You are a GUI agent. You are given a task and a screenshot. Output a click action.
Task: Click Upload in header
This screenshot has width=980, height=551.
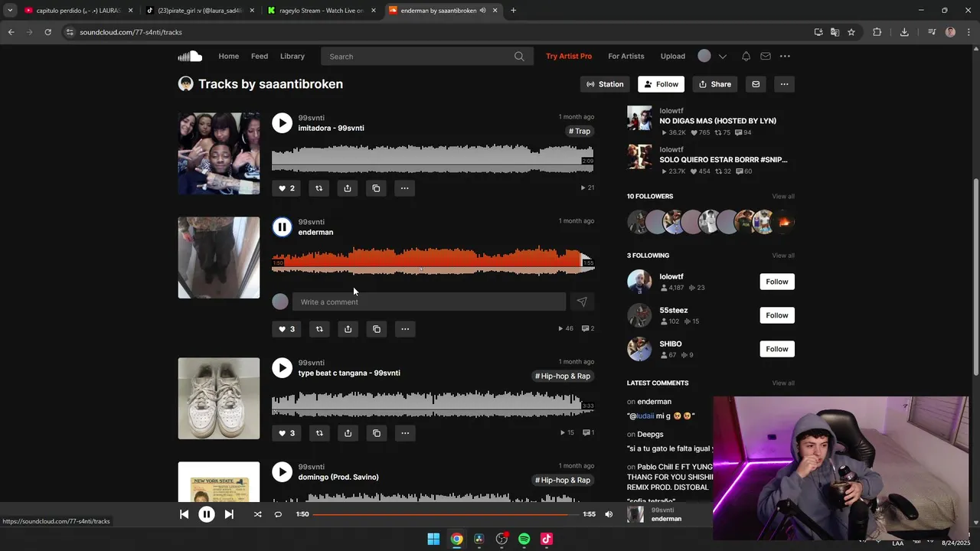click(673, 56)
